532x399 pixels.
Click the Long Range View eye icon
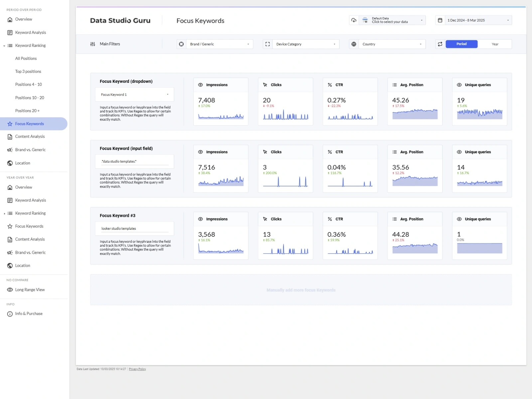click(10, 290)
